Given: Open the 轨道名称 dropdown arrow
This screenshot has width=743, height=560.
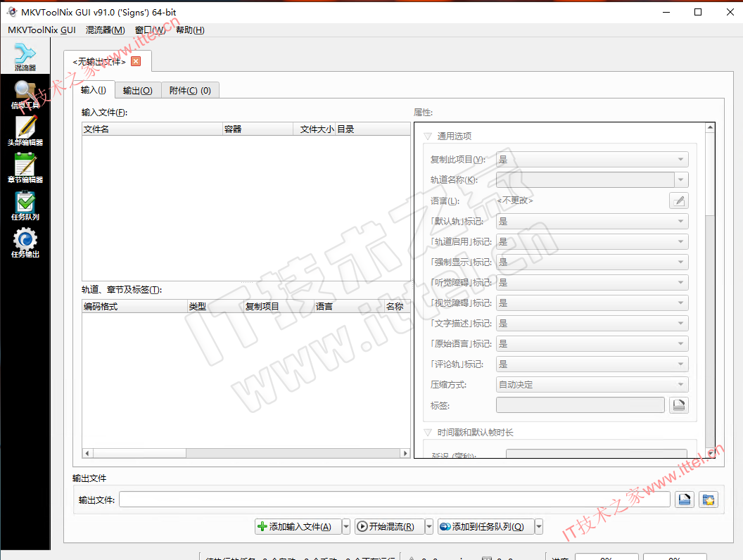Looking at the screenshot, I should tap(681, 180).
